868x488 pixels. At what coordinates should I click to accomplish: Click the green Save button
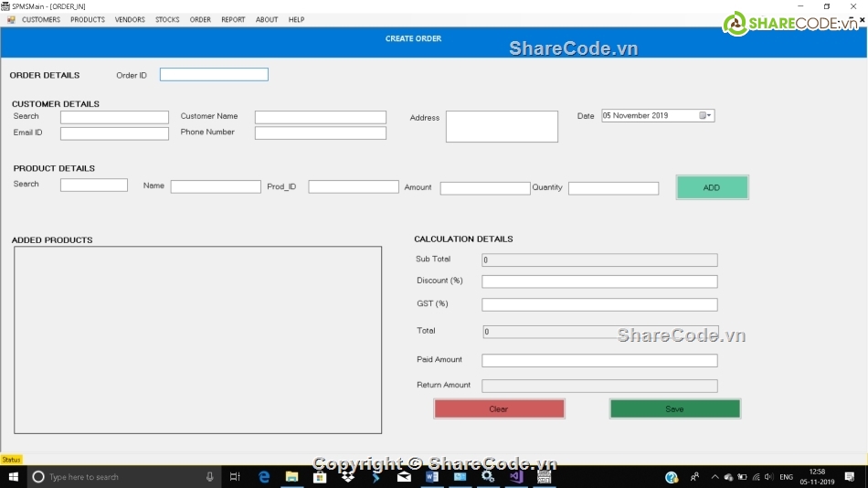pos(674,408)
